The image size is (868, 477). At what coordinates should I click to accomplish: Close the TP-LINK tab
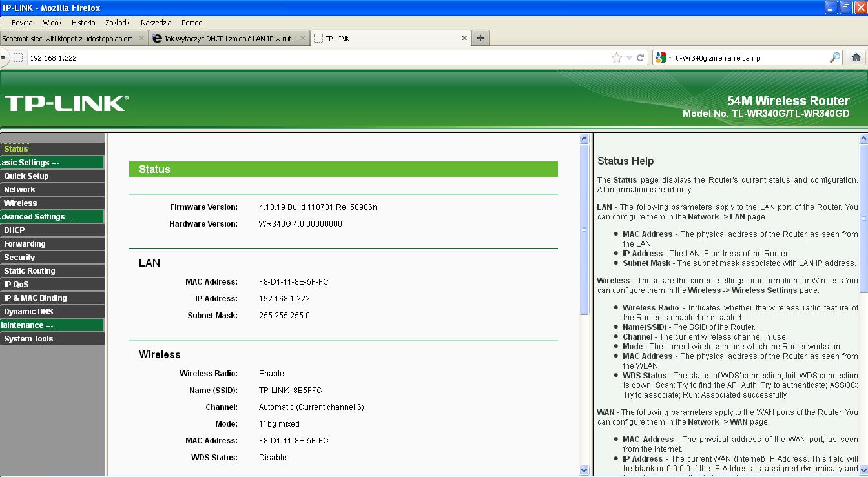464,38
